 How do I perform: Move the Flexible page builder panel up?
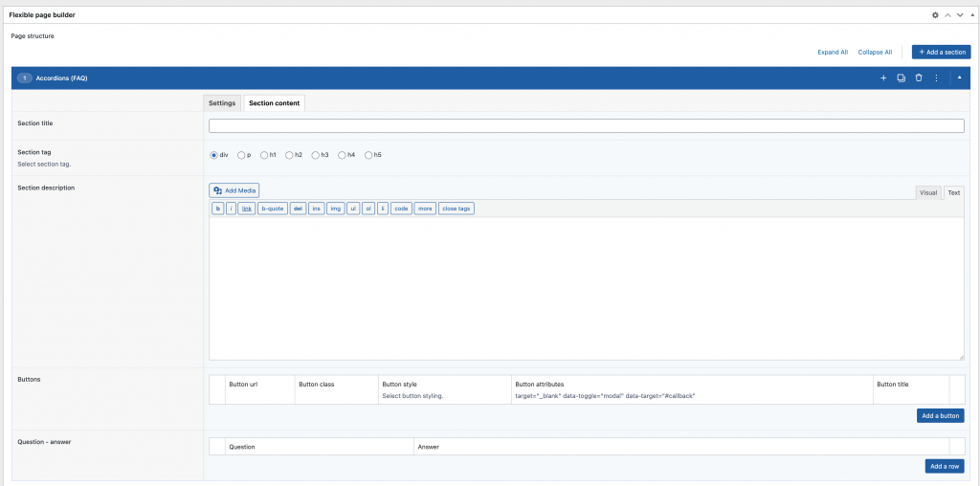pyautogui.click(x=947, y=15)
